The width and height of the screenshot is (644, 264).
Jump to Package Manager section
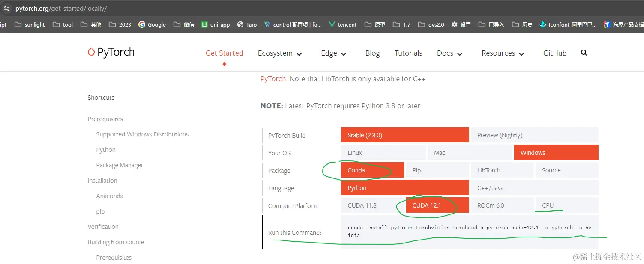(x=120, y=165)
